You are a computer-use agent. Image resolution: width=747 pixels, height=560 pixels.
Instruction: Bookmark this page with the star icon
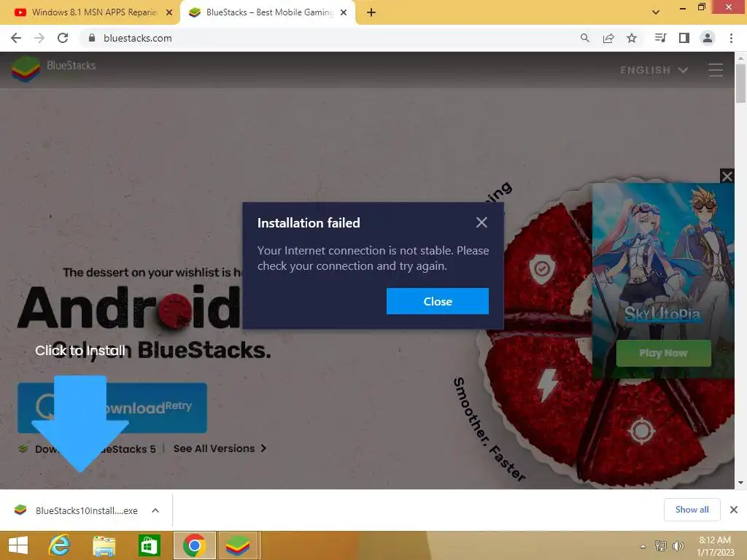[x=632, y=38]
